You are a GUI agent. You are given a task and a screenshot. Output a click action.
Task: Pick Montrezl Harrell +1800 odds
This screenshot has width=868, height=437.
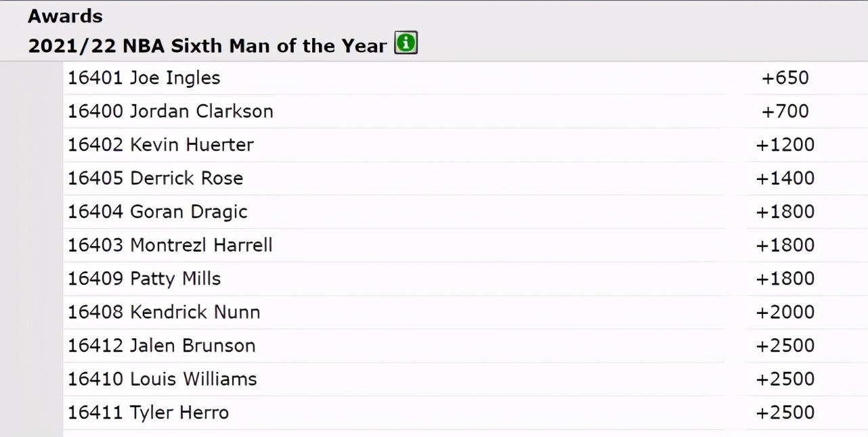785,245
